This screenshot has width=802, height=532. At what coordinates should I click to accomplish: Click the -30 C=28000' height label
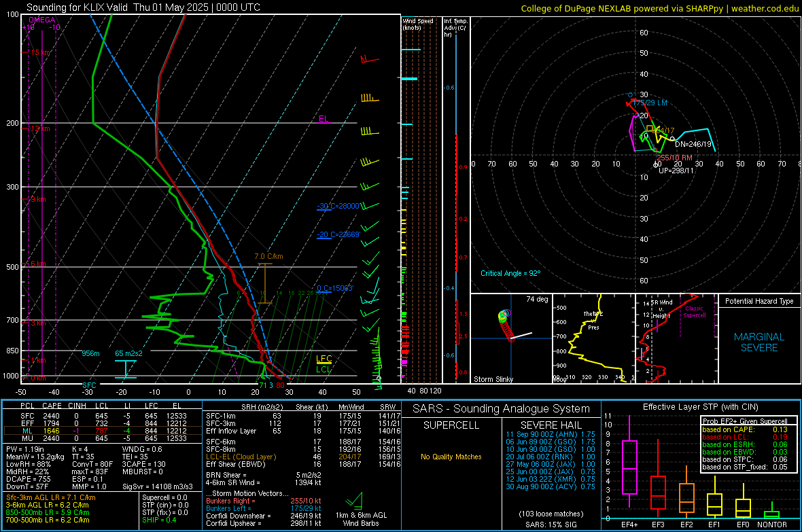point(338,206)
